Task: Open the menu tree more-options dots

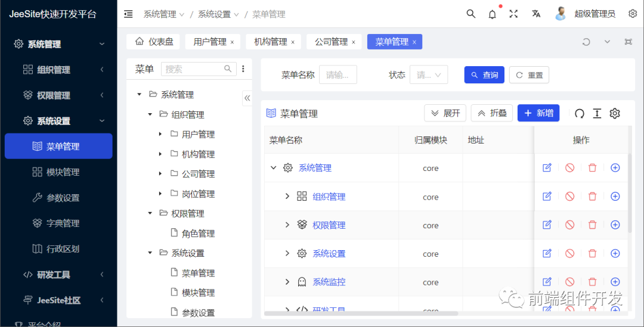Action: tap(243, 69)
